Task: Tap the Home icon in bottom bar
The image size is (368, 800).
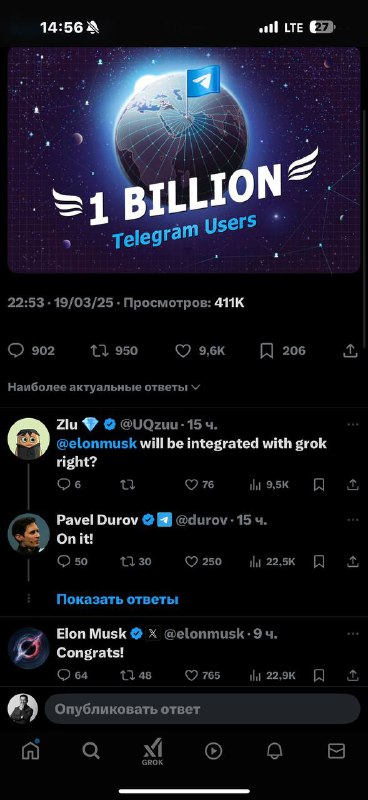Action: coord(31,750)
